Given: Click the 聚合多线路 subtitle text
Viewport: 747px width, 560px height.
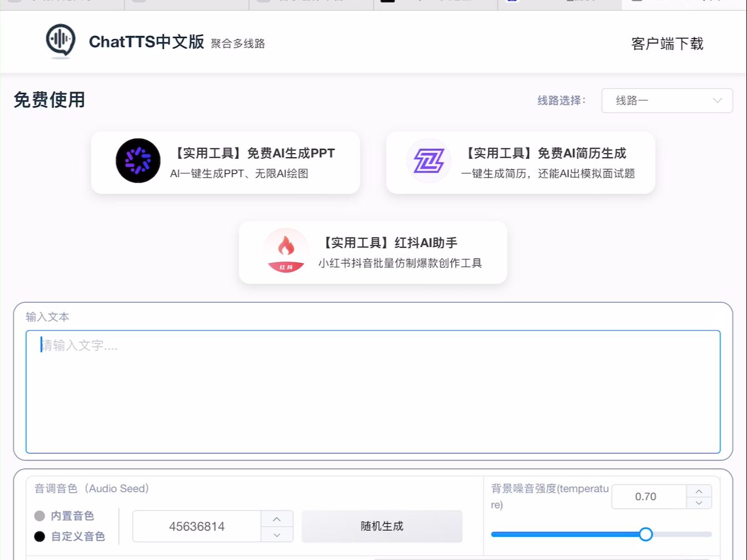Looking at the screenshot, I should click(238, 43).
